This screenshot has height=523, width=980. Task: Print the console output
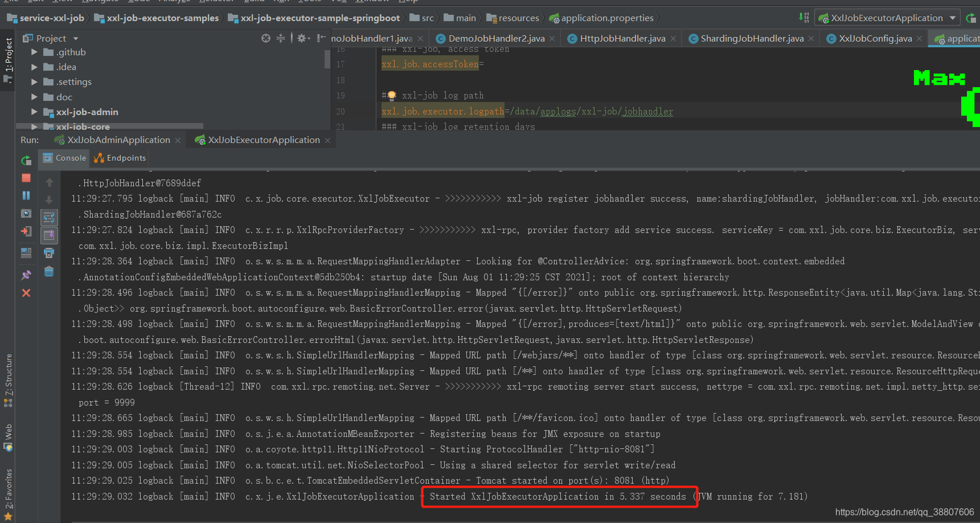click(50, 253)
